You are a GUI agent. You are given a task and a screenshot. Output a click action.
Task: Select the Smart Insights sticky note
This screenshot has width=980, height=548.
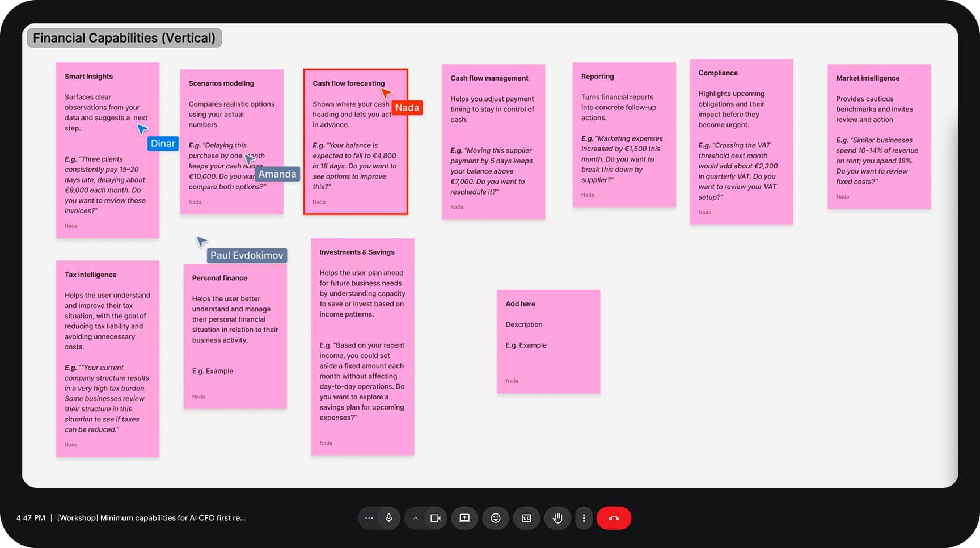(x=108, y=150)
